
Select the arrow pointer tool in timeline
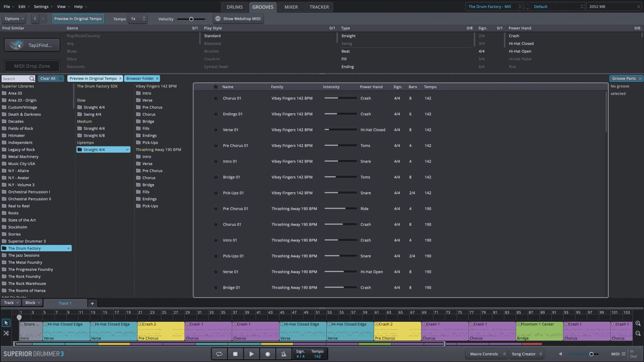click(x=6, y=323)
